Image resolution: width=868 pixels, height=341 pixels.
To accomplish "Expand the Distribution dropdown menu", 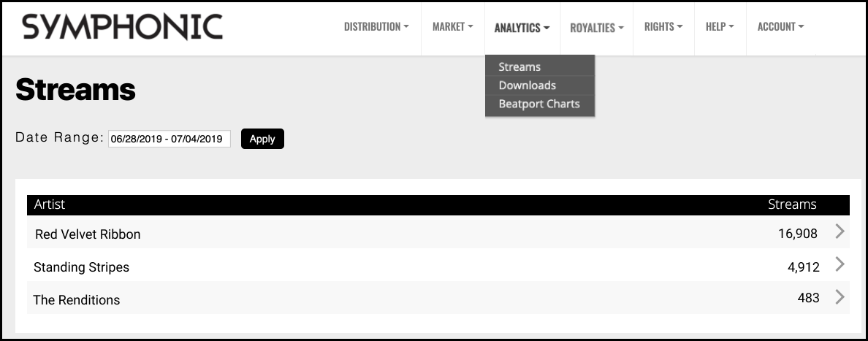I will coord(376,26).
